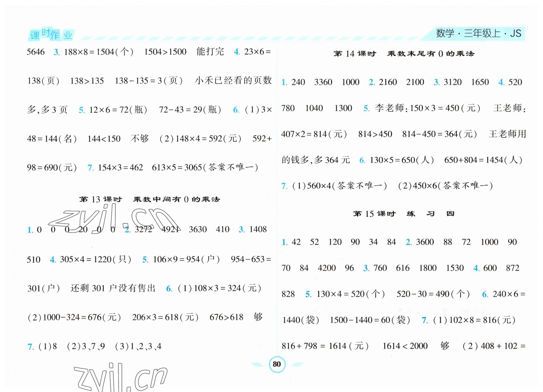Click the text '李老师:150×3=450(元)'

pyautogui.click(x=428, y=108)
